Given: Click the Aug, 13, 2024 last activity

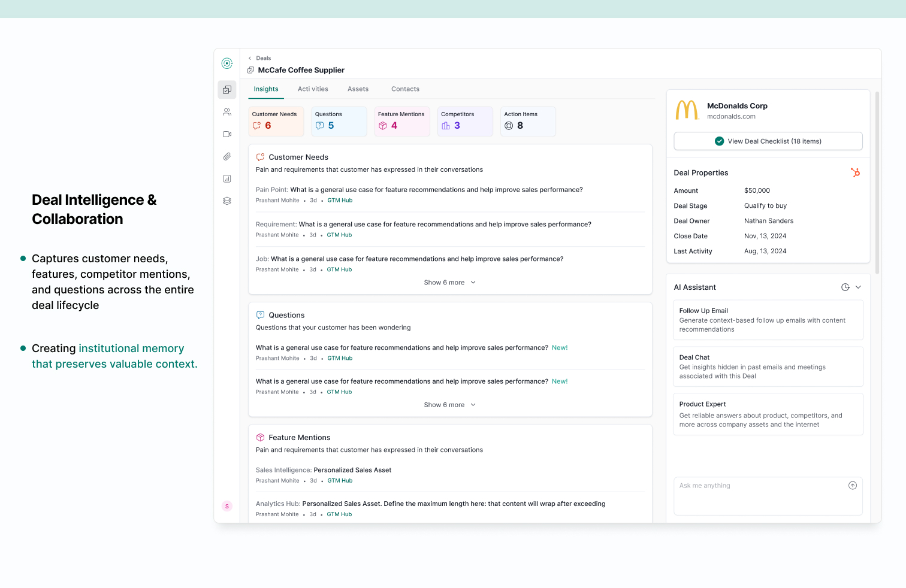Looking at the screenshot, I should pos(765,251).
